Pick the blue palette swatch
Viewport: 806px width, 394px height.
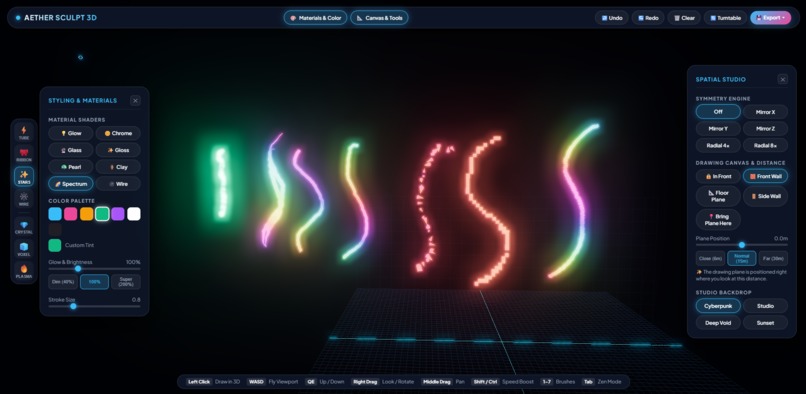pos(55,214)
